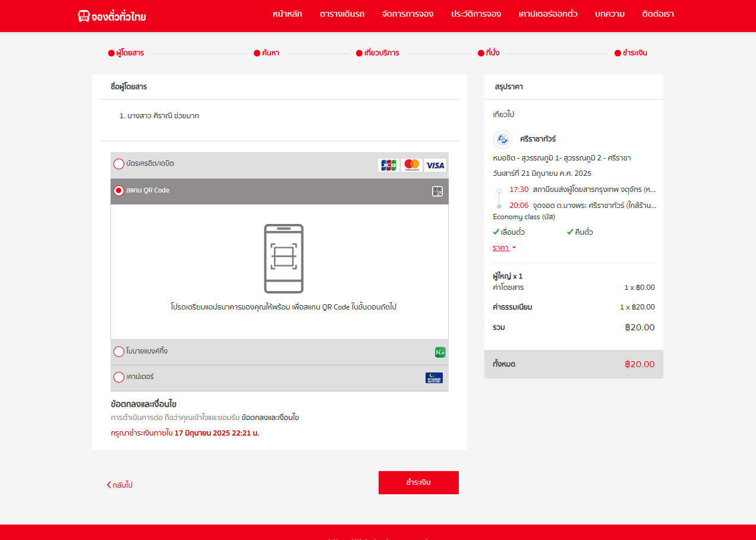Select โมบายแบงค์กิ้ง payment option
This screenshot has width=756, height=540.
point(119,352)
